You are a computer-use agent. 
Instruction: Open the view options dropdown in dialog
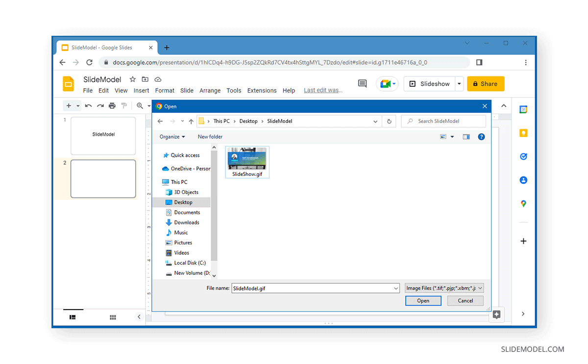[x=452, y=137]
